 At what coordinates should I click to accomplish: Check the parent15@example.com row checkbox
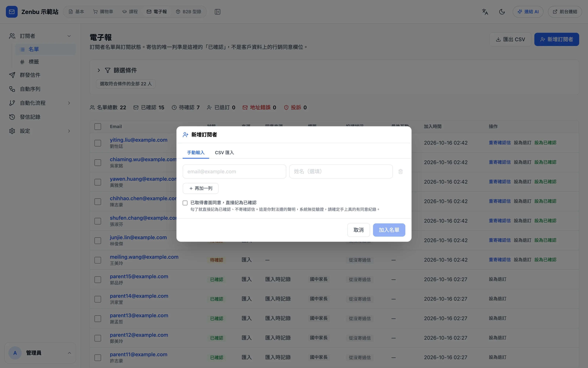pyautogui.click(x=98, y=280)
